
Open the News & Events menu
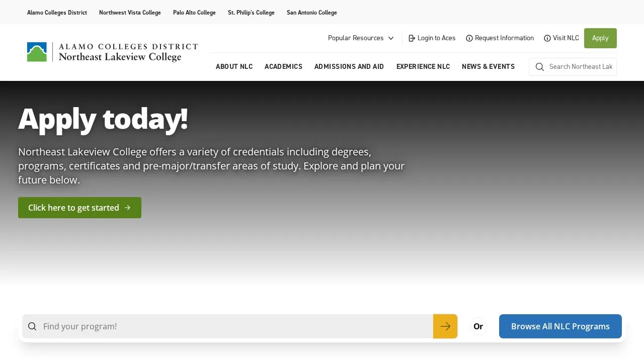(x=488, y=67)
